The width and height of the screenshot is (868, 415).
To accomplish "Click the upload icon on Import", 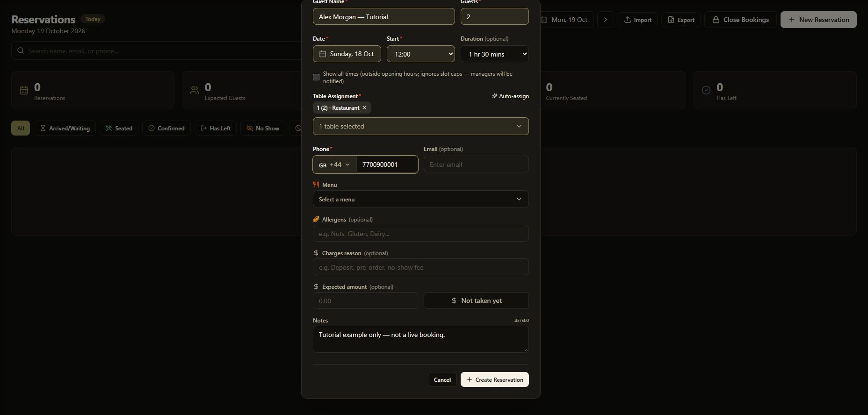I will (x=628, y=20).
